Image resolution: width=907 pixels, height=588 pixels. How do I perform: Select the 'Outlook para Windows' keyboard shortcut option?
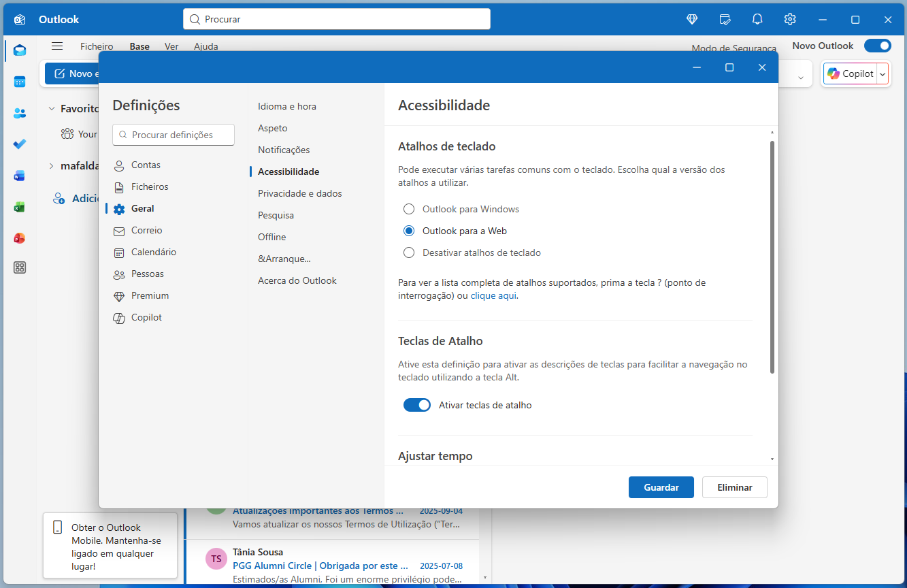coord(408,209)
